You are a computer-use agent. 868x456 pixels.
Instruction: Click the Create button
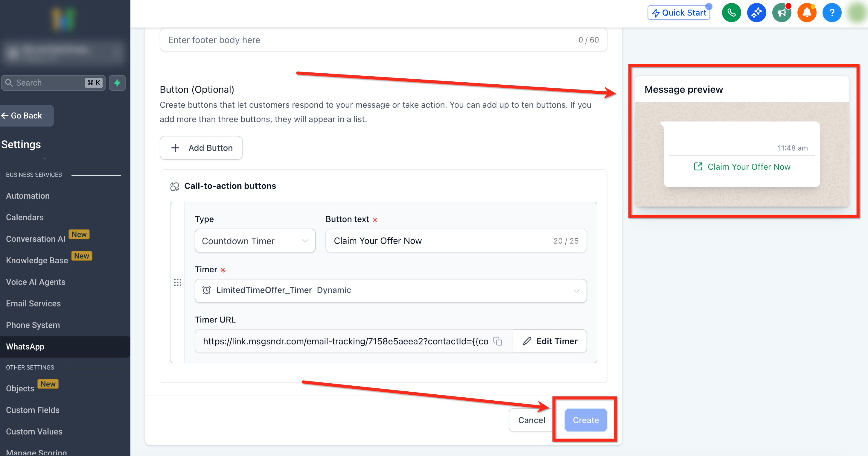[x=586, y=420]
